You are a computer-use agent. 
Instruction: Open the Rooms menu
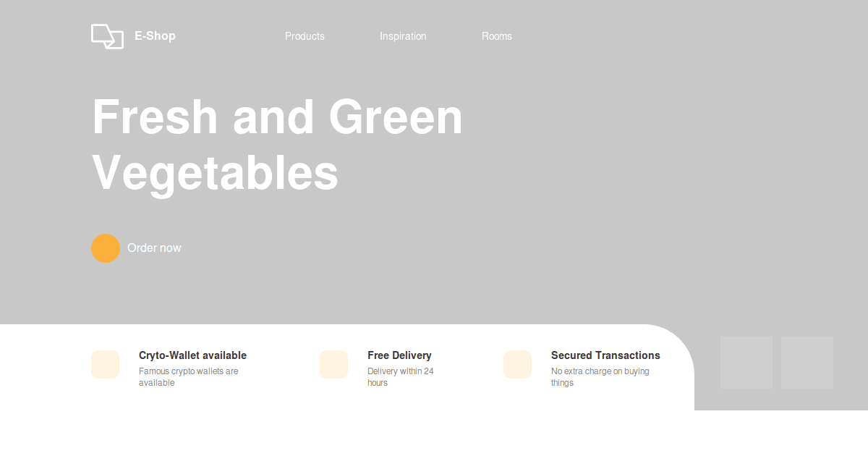pos(497,35)
